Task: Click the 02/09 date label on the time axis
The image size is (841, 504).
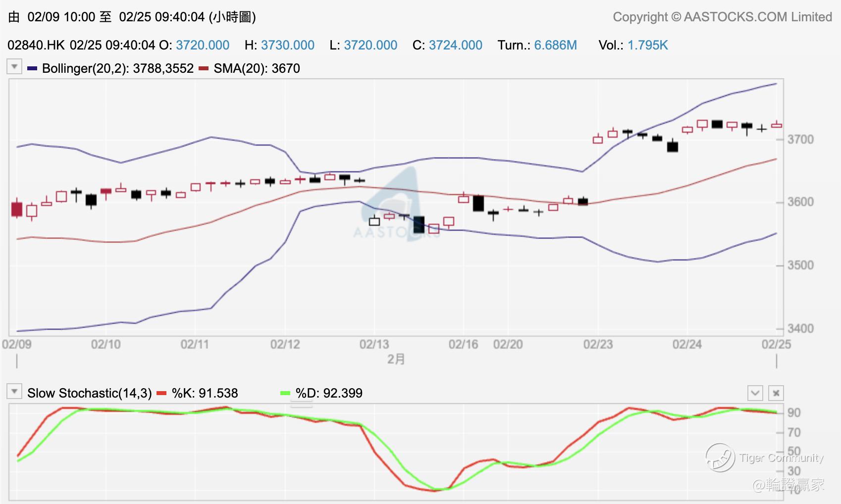Action: [x=17, y=344]
